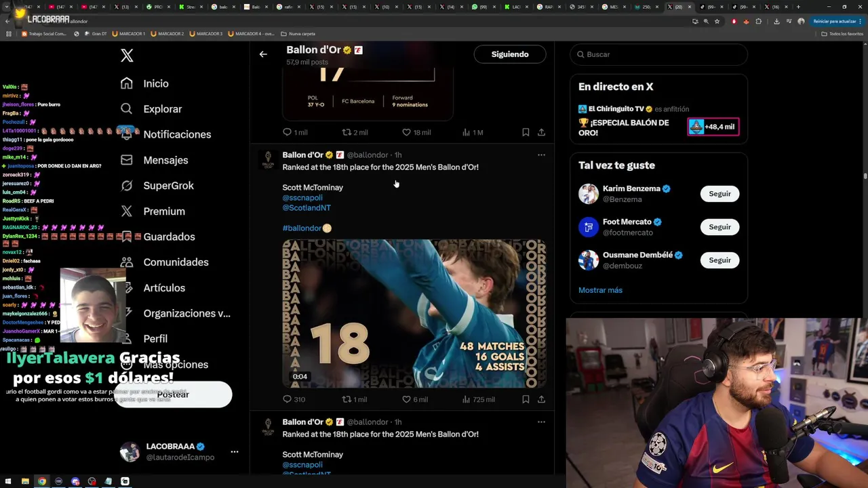Click the Explorar magnifier icon
The width and height of the screenshot is (868, 488).
coord(127,109)
